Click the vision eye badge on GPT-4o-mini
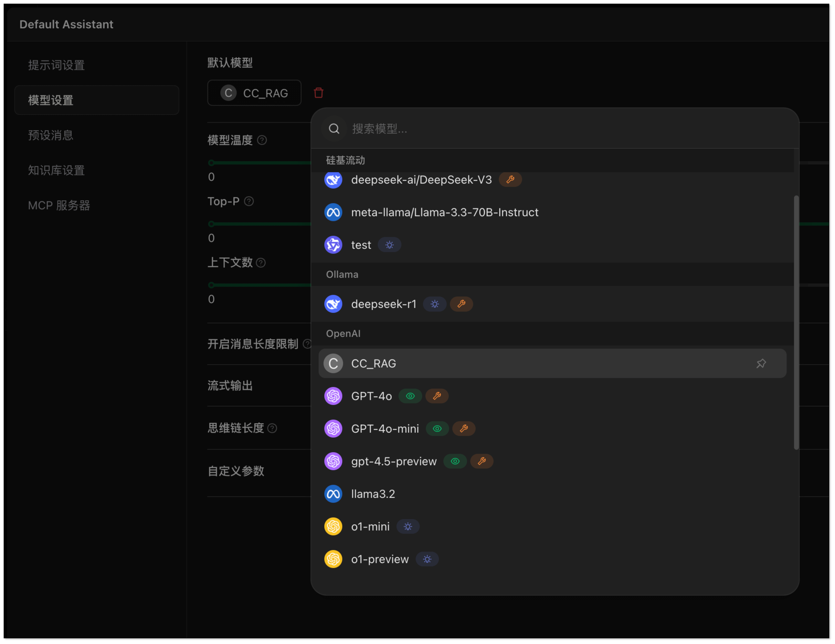835x644 pixels. pyautogui.click(x=437, y=429)
